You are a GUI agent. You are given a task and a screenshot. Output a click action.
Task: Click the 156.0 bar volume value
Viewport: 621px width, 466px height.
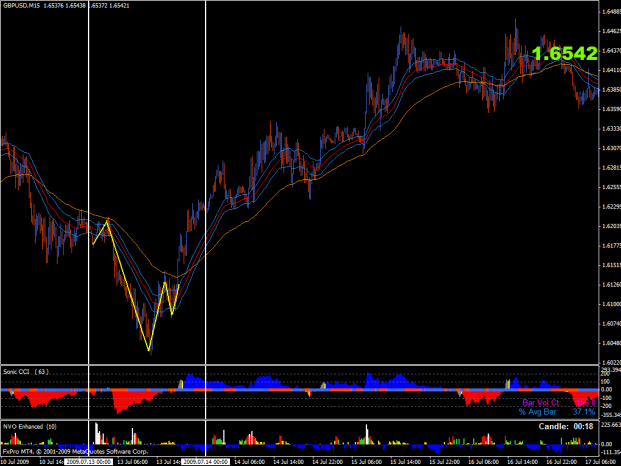pyautogui.click(x=586, y=403)
